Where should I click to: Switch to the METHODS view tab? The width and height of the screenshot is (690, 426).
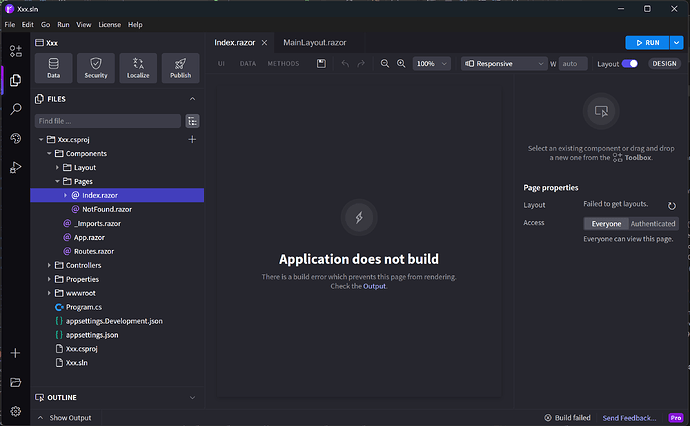283,64
